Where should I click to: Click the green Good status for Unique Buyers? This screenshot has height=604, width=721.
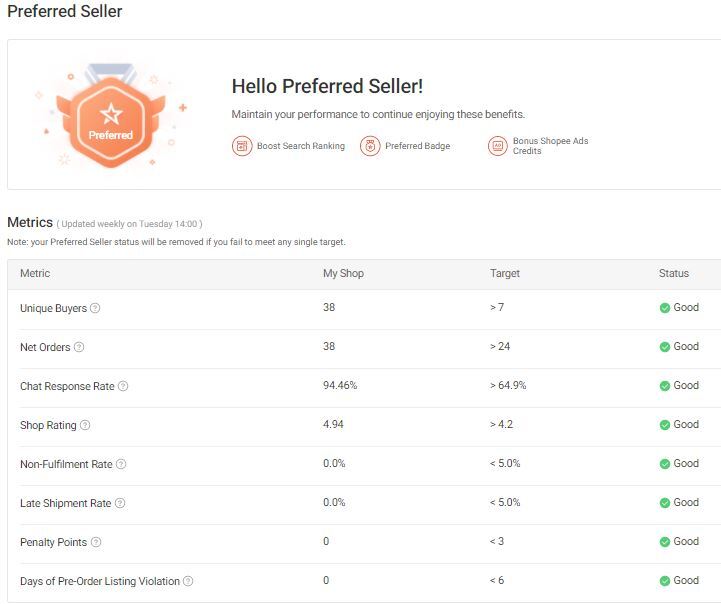point(679,308)
